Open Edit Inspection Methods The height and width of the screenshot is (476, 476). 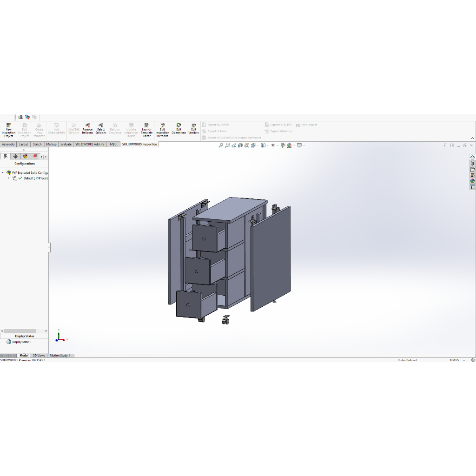coord(162,130)
